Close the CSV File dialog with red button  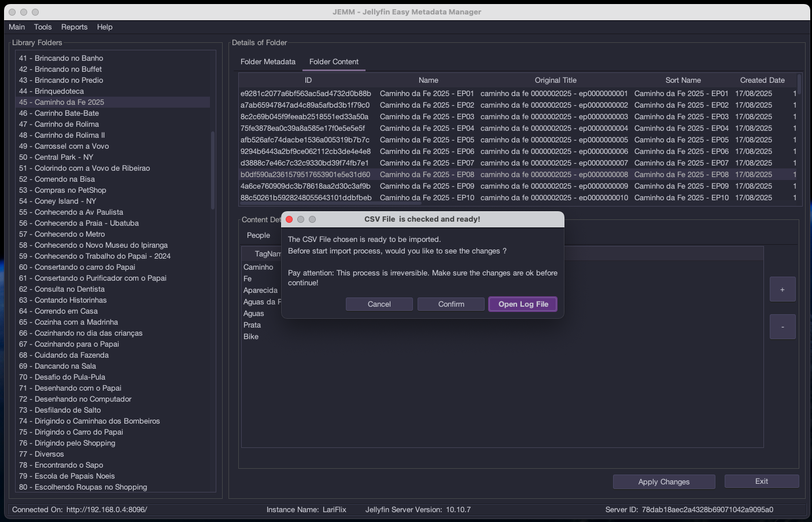coord(289,219)
